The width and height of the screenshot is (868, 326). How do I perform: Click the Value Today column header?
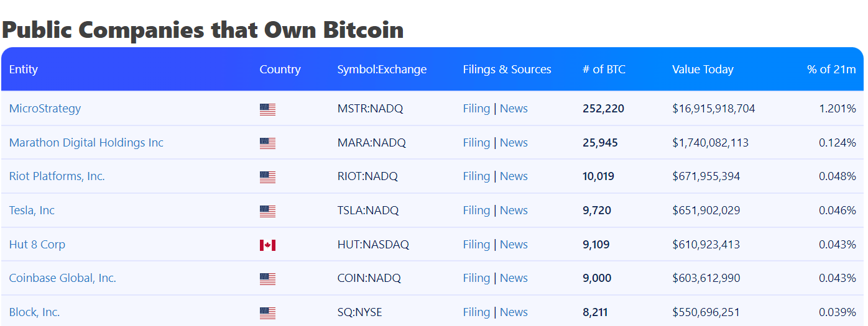[x=703, y=70]
